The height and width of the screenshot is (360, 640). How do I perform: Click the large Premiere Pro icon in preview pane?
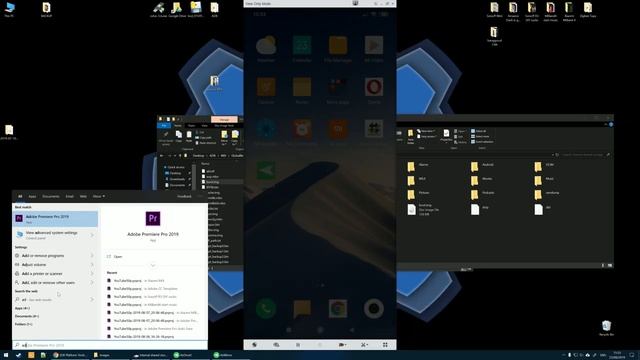(153, 219)
